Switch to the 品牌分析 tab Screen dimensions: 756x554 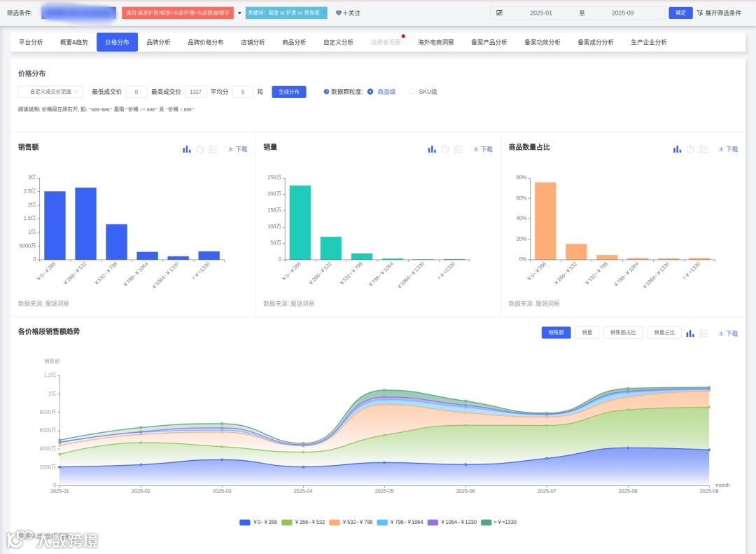[159, 43]
